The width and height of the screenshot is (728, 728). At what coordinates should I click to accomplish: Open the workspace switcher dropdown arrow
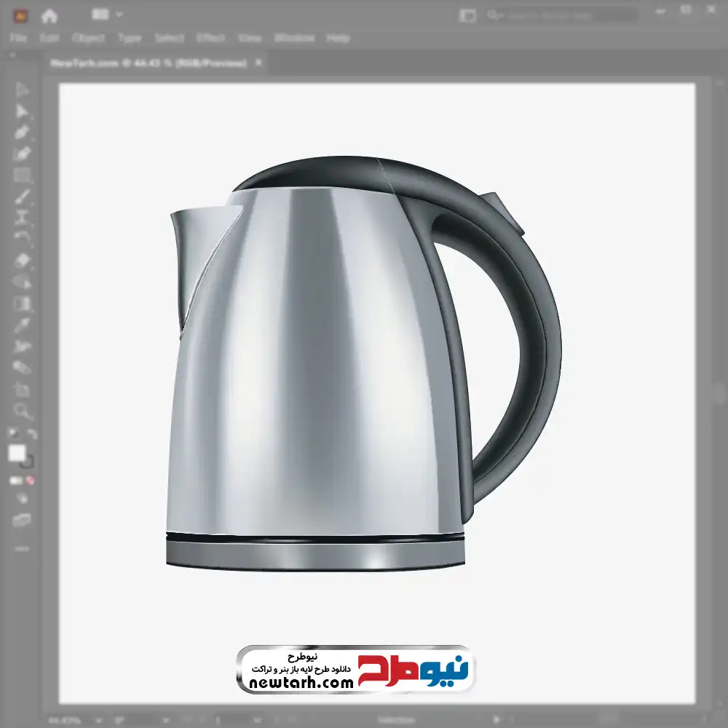119,15
